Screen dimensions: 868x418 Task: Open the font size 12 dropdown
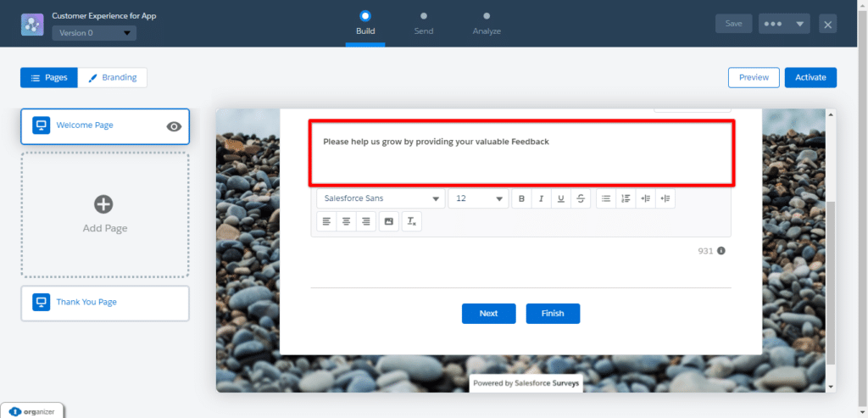click(x=478, y=198)
